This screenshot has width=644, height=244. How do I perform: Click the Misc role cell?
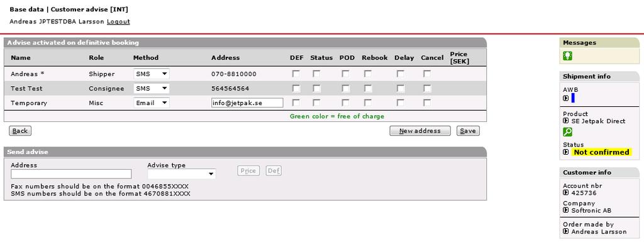(96, 103)
